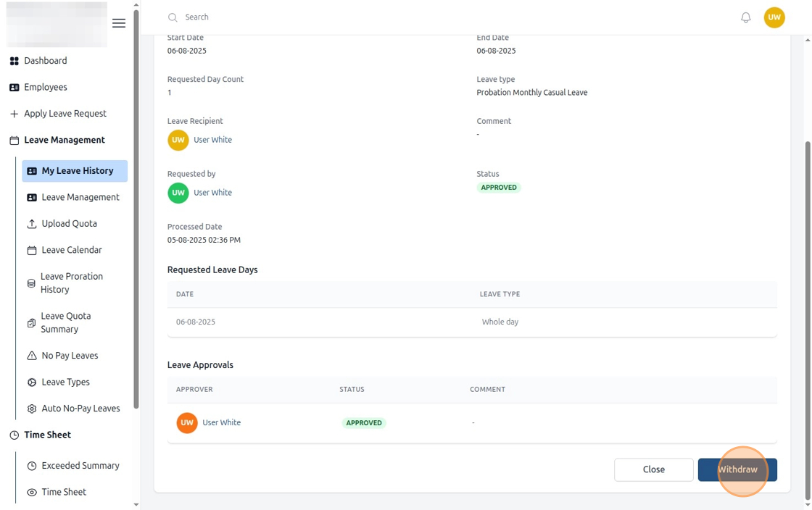
Task: Focus the Search input field
Action: (x=311, y=17)
